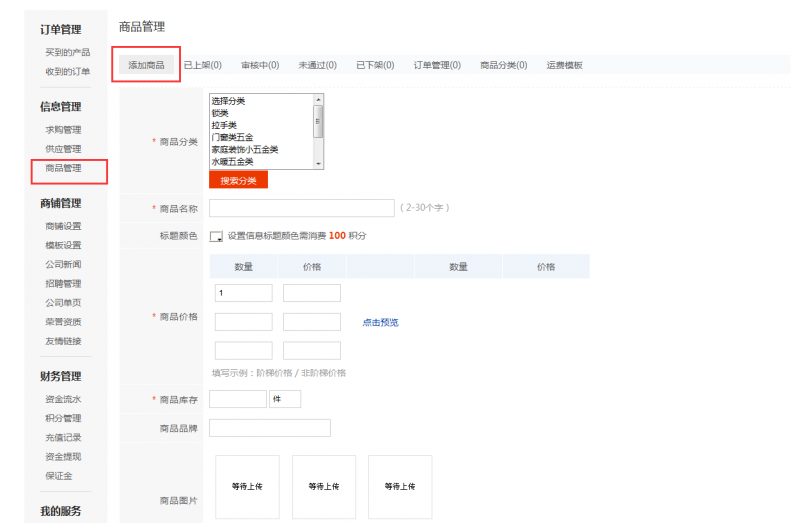Select 水暖五金类 in the category list
Viewport: 800px width, 523px height.
[232, 162]
